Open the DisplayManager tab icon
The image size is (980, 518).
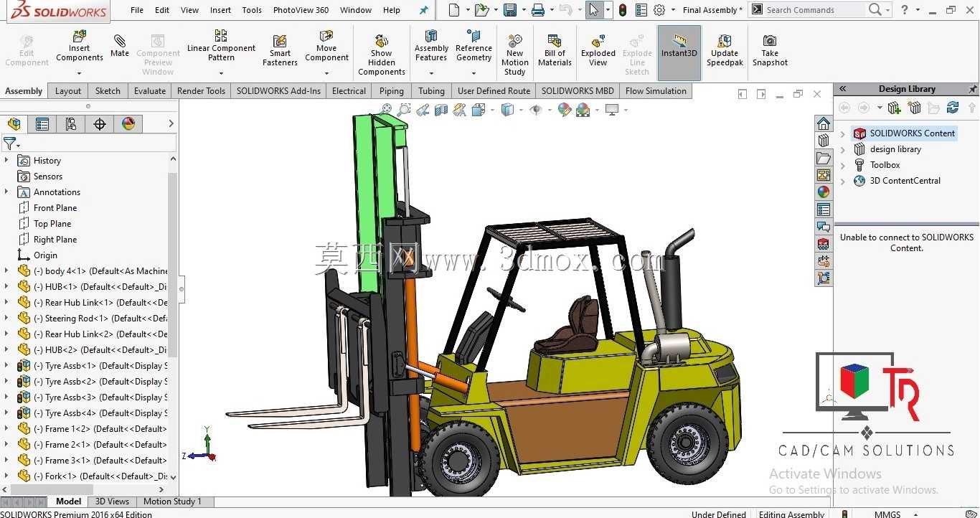(x=128, y=124)
